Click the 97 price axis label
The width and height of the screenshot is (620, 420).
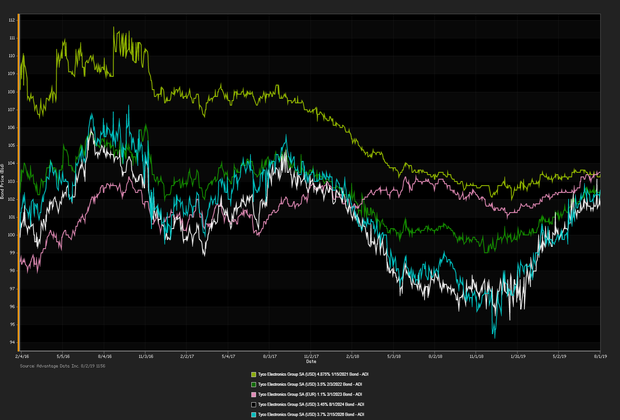[x=12, y=289]
